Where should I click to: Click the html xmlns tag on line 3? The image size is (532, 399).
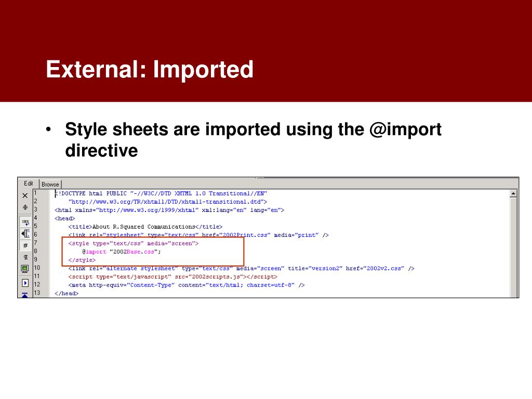point(169,210)
